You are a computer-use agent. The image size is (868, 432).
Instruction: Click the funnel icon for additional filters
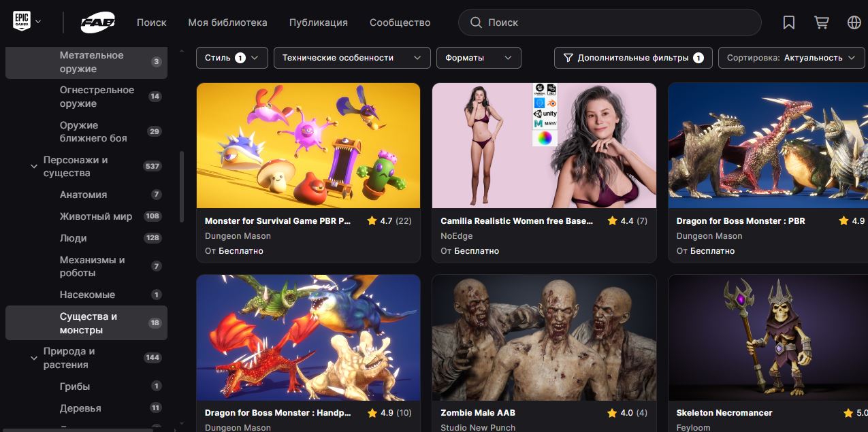568,58
